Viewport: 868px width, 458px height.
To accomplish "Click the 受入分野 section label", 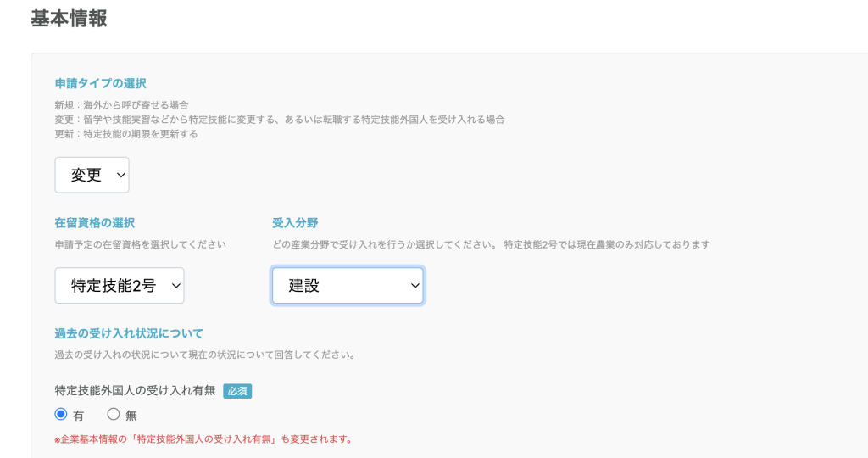I will coord(295,223).
